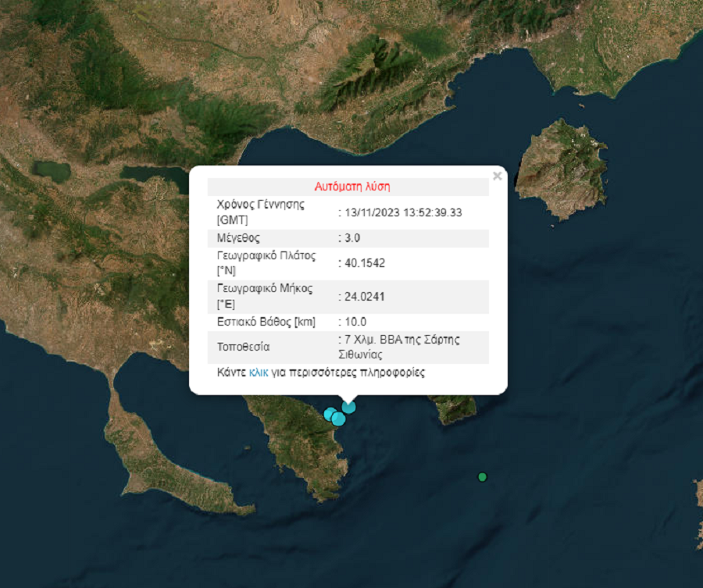The width and height of the screenshot is (703, 588).
Task: Select the longitude value 24.0241
Action: coord(364,296)
